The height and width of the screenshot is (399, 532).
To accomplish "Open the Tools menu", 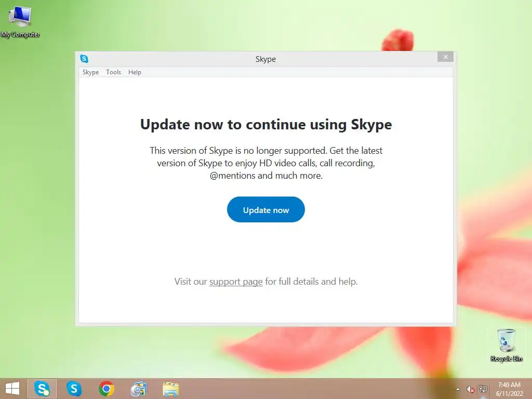I will pyautogui.click(x=113, y=72).
